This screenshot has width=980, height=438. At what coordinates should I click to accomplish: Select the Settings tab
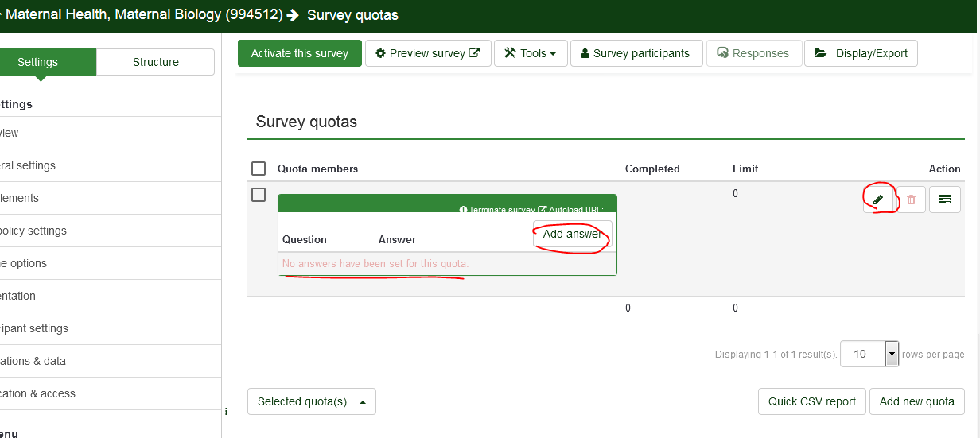point(38,62)
